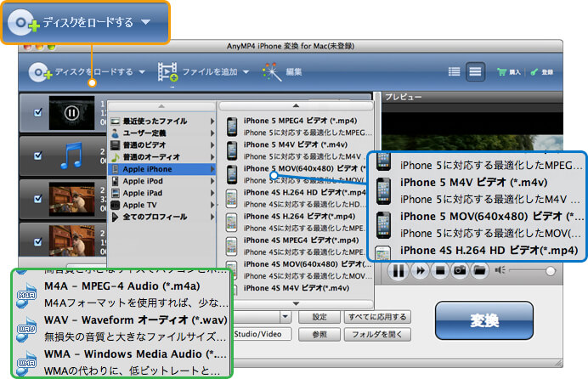This screenshot has height=379, width=588.
Task: Click the large 変換 convert button
Action: click(484, 321)
